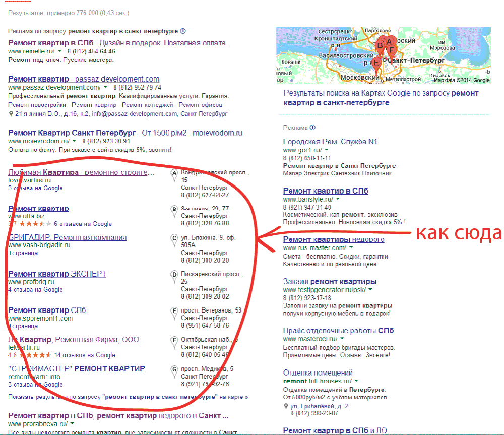Open 'Городская Рем. Служба N1' ad
This screenshot has height=435, width=504.
tap(331, 142)
